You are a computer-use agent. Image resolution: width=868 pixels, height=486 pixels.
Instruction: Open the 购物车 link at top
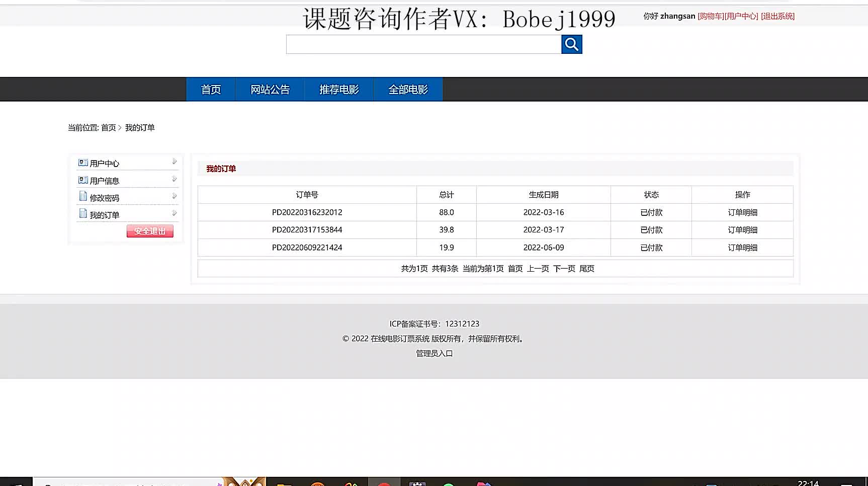point(711,16)
